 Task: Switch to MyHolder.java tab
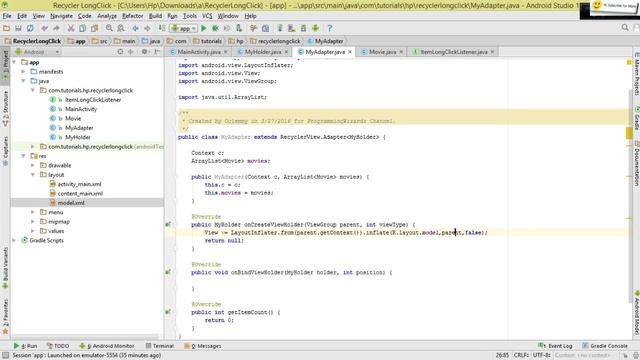pyautogui.click(x=263, y=52)
